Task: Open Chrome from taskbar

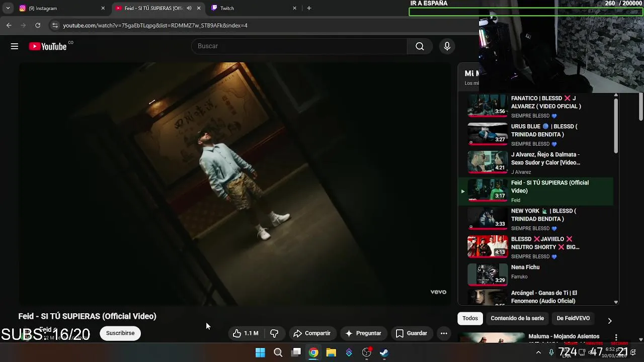Action: click(313, 352)
